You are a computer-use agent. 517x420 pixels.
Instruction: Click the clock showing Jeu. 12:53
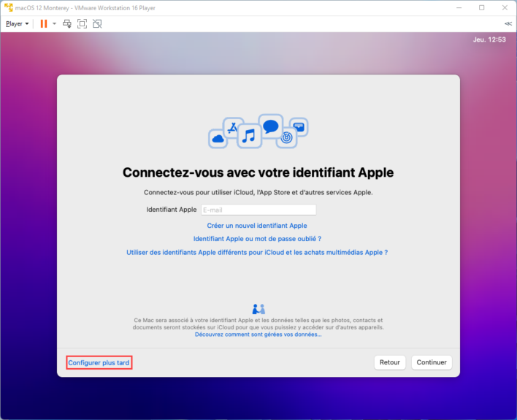click(x=489, y=39)
